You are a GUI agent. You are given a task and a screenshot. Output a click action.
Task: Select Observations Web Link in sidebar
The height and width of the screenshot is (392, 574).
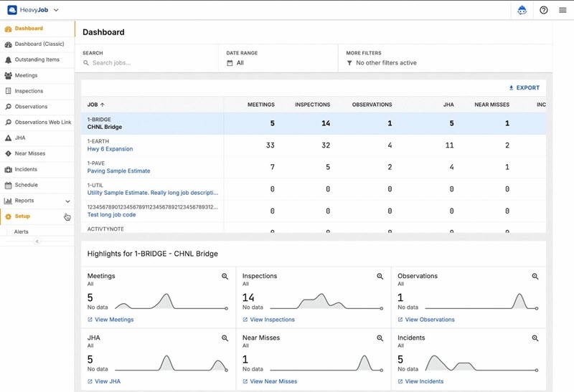point(42,123)
